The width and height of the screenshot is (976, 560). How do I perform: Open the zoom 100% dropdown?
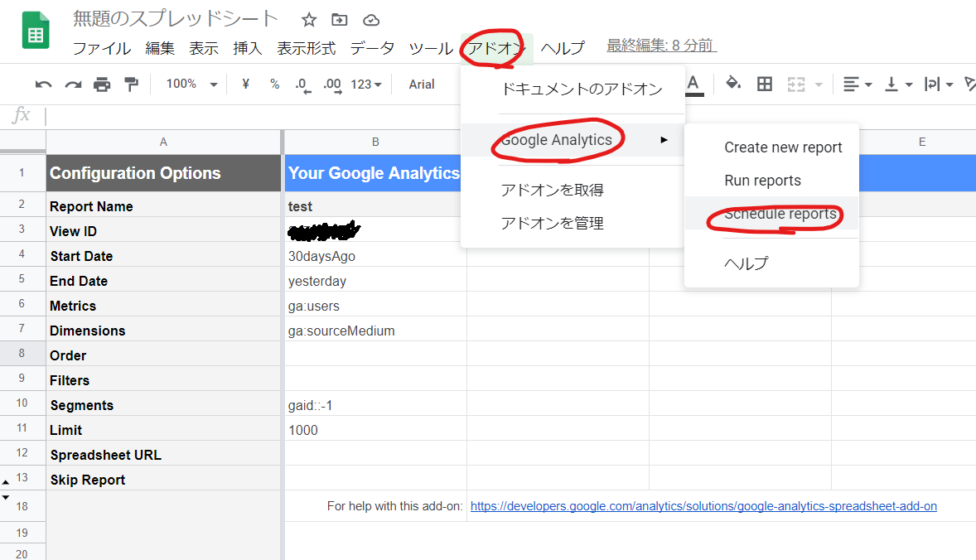(x=191, y=84)
